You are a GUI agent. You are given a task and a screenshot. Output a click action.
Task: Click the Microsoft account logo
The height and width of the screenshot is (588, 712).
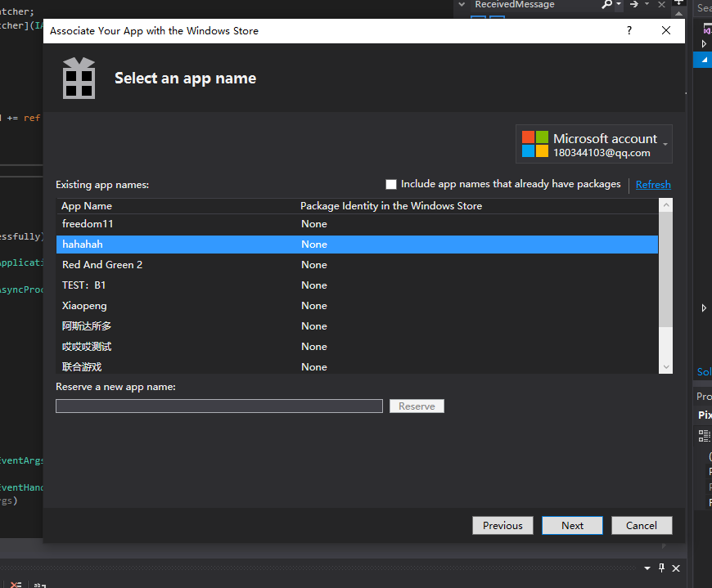pos(535,144)
